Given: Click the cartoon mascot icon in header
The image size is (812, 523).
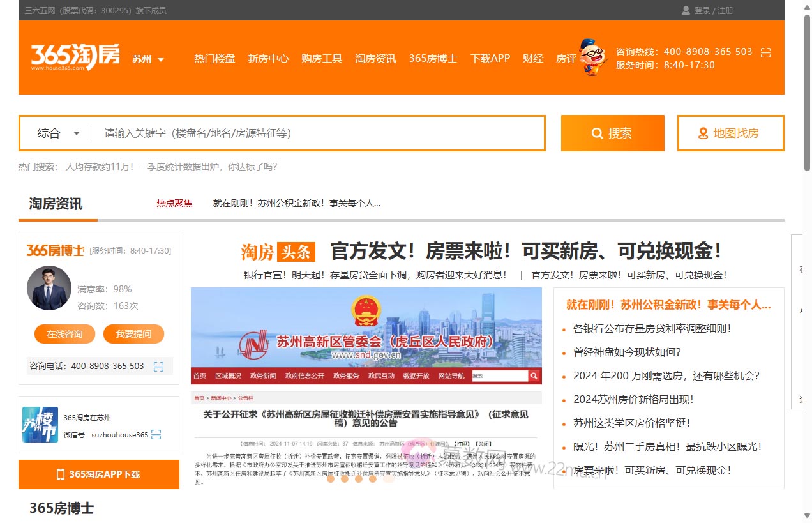Looking at the screenshot, I should click(592, 57).
